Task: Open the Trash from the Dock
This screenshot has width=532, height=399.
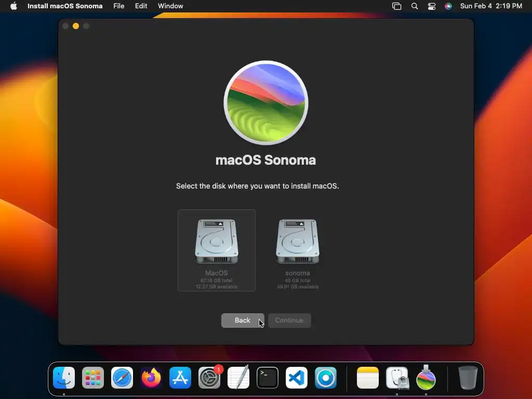Action: coord(468,378)
